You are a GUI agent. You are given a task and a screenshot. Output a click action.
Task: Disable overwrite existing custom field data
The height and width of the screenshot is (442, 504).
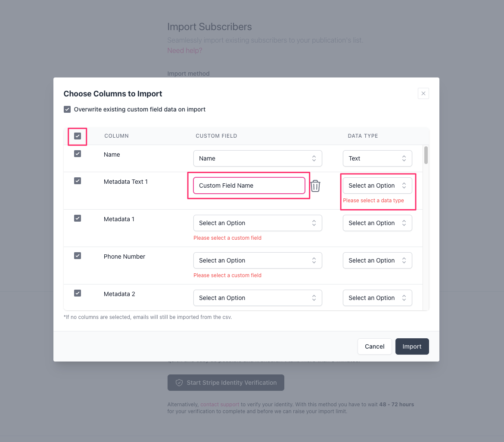67,109
